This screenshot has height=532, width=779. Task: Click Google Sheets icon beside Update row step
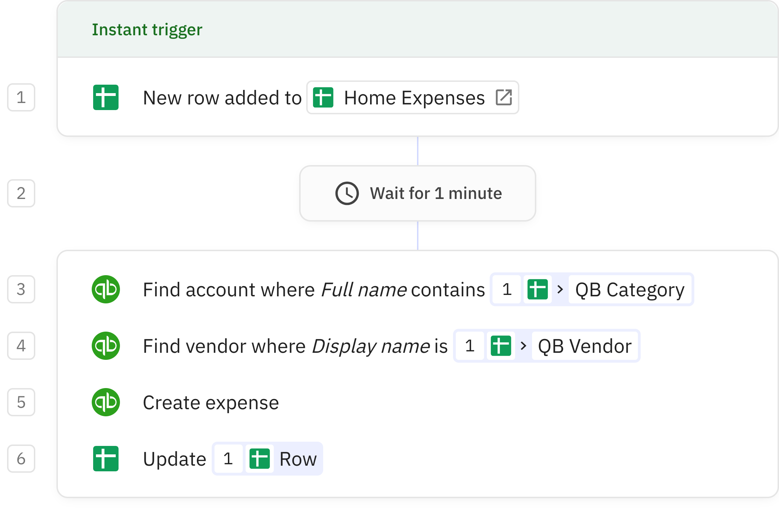pyautogui.click(x=105, y=459)
